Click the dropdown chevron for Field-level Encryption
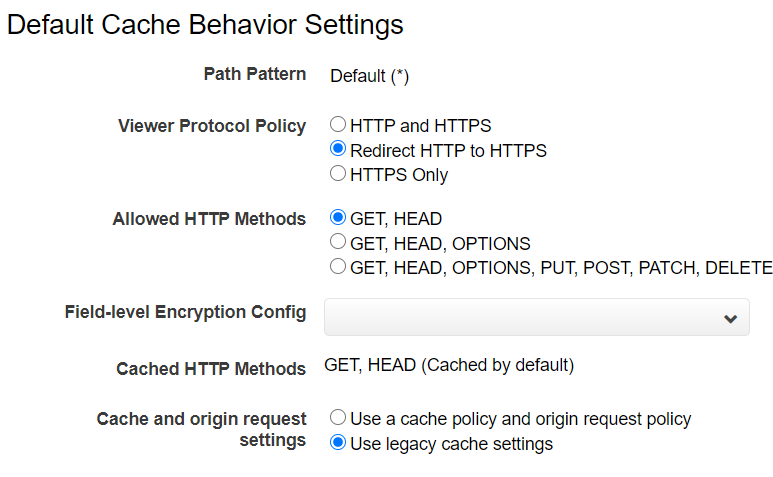The width and height of the screenshot is (773, 477). point(730,318)
